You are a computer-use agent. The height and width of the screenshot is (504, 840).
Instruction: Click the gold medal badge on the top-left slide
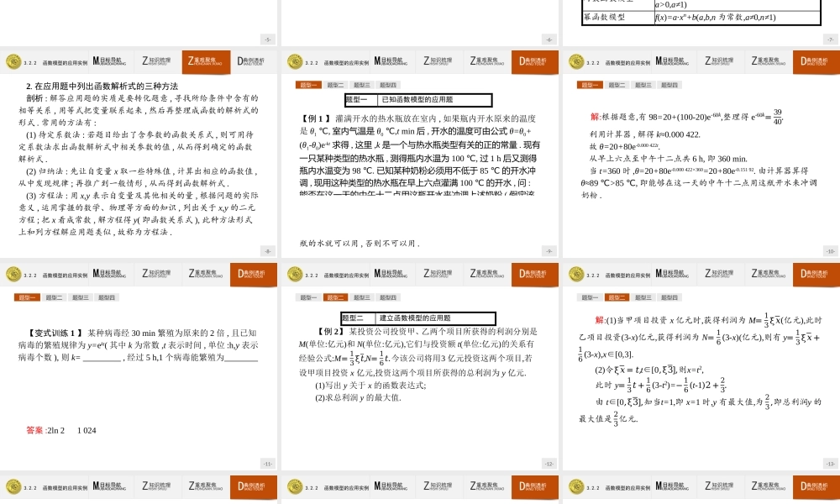(13, 61)
